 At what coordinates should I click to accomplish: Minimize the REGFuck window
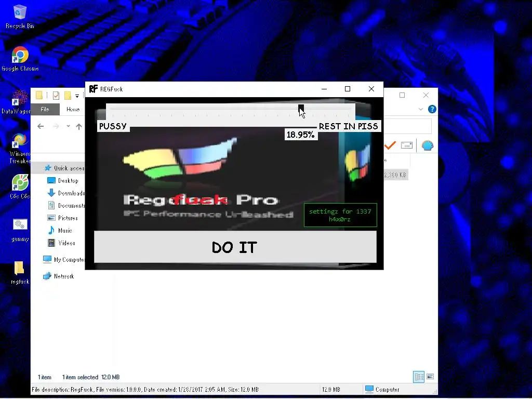[324, 89]
